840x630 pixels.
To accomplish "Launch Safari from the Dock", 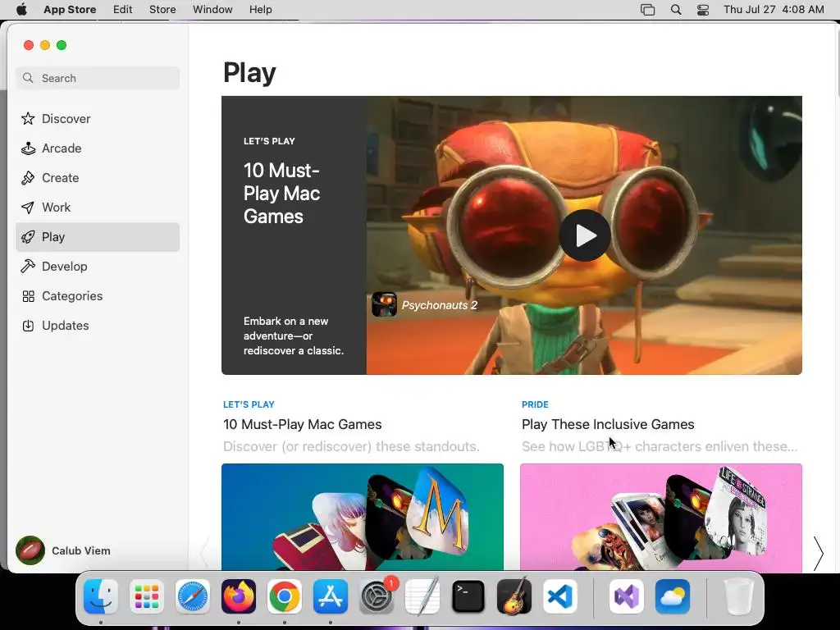I will pyautogui.click(x=192, y=596).
